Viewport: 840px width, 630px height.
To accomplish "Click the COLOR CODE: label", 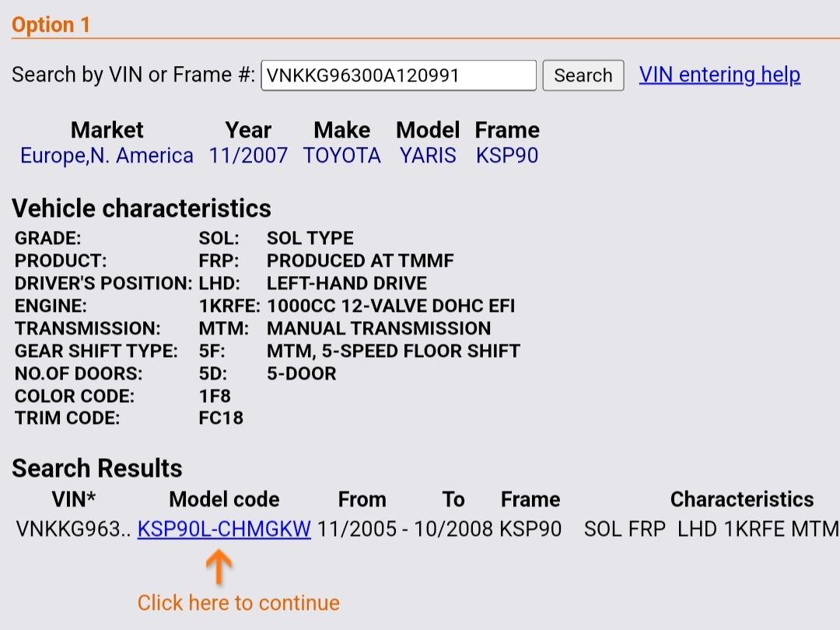I will click(x=75, y=396).
